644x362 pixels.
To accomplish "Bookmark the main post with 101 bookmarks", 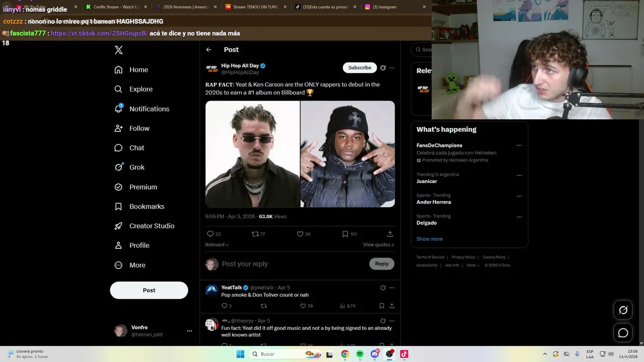I will point(345,234).
